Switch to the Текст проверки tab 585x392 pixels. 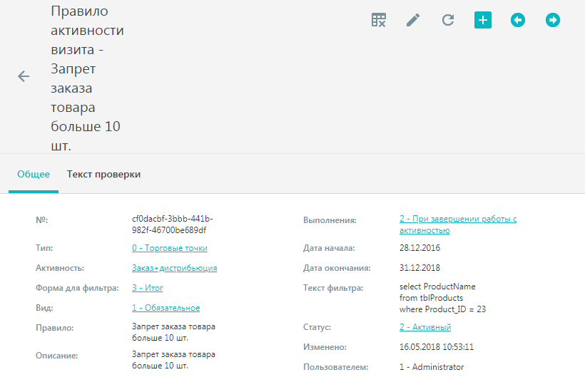[103, 175]
